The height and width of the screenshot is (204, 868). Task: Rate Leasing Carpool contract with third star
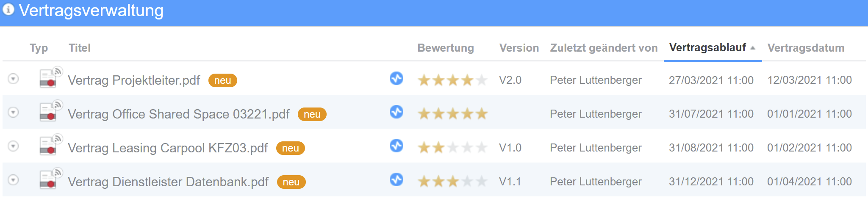tap(453, 148)
